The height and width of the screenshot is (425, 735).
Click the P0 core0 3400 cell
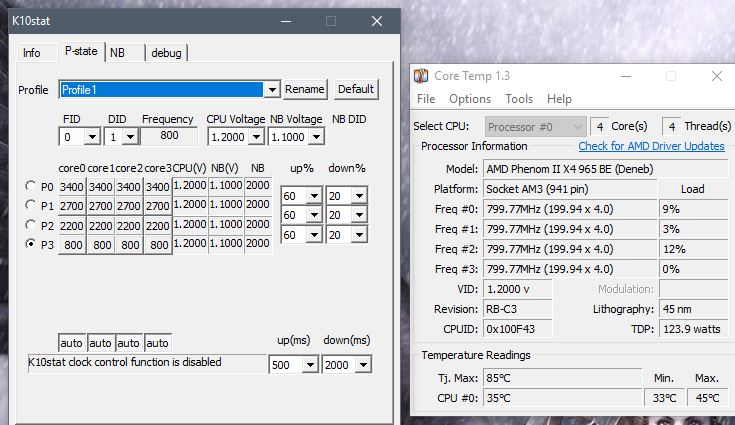(x=72, y=187)
